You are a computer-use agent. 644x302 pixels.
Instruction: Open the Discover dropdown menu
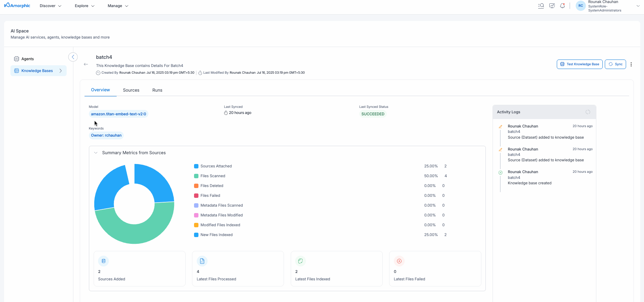coord(50,6)
